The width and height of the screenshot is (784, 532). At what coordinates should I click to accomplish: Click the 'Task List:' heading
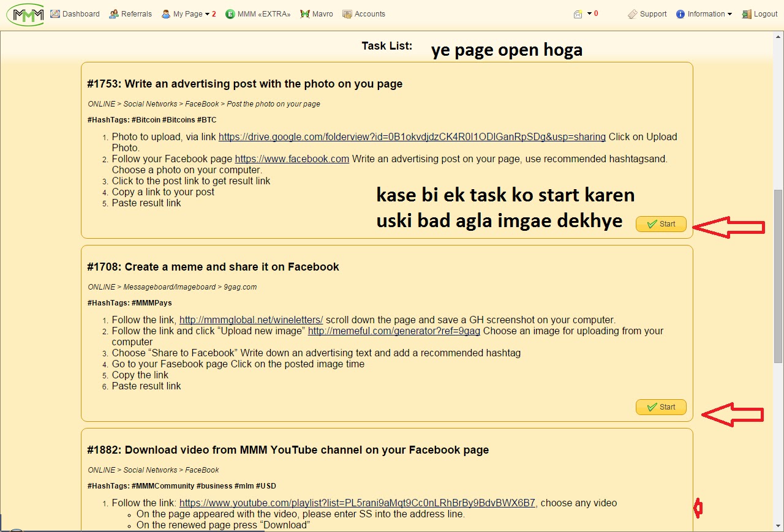387,45
